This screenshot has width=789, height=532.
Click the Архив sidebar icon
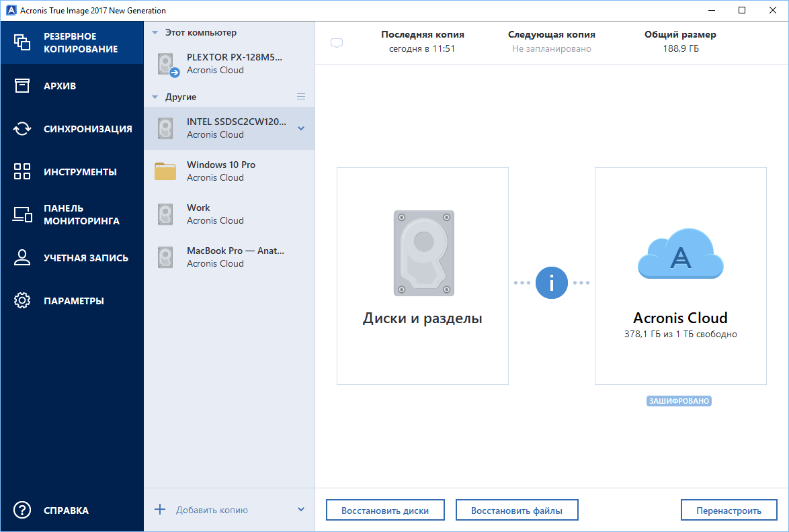tap(22, 85)
